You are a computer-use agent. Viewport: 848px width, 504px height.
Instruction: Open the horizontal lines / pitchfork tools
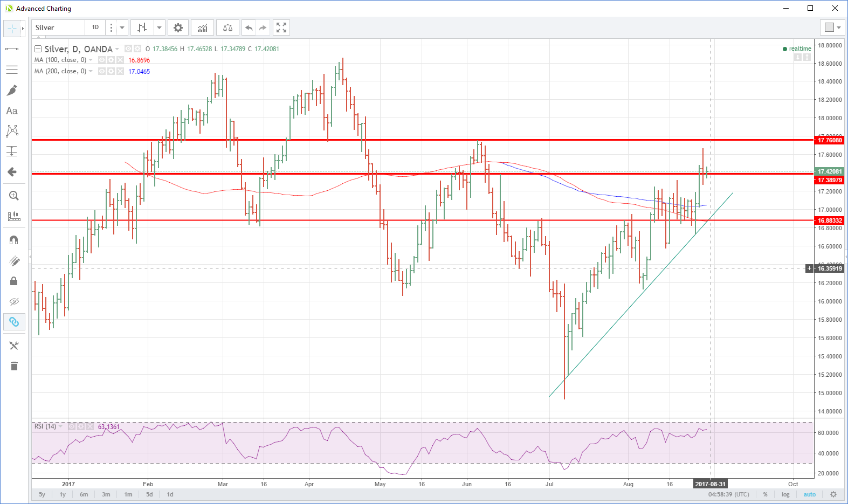12,70
